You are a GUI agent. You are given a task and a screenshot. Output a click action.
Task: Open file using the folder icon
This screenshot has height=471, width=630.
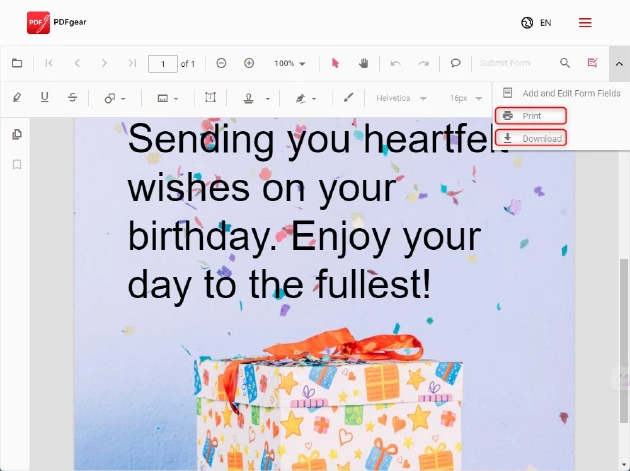(17, 63)
